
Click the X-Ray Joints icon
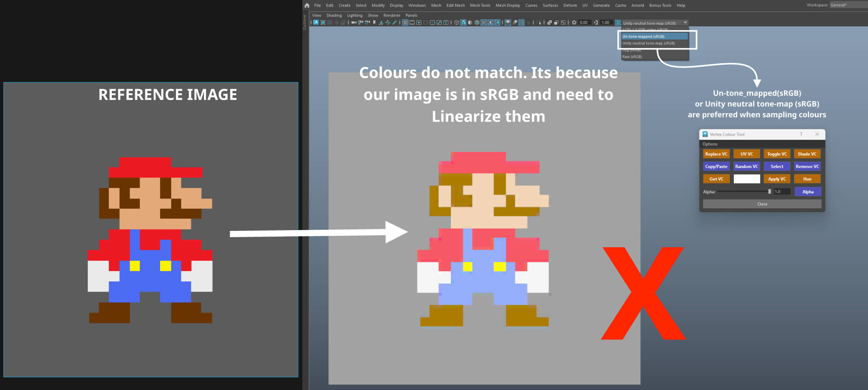tap(563, 23)
